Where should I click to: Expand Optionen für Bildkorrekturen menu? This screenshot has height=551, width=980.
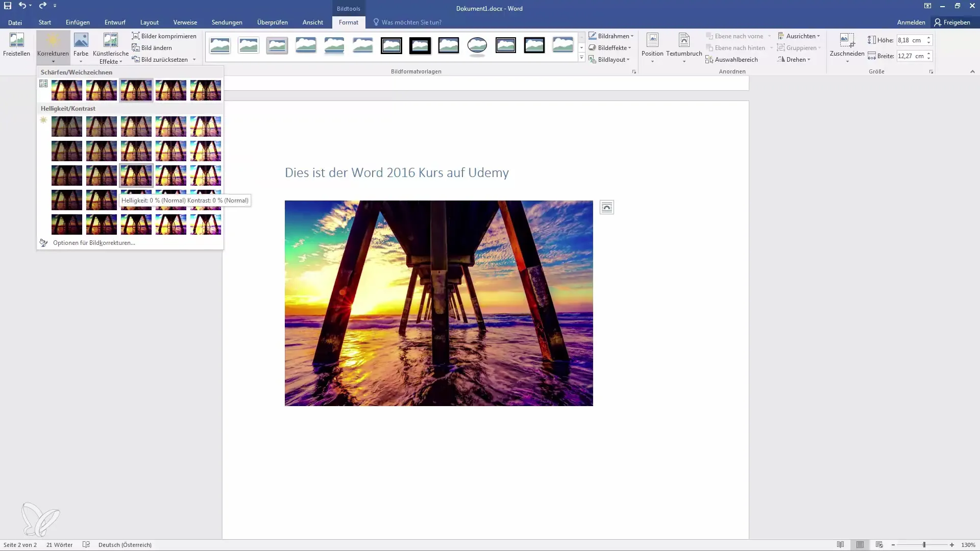(x=93, y=242)
